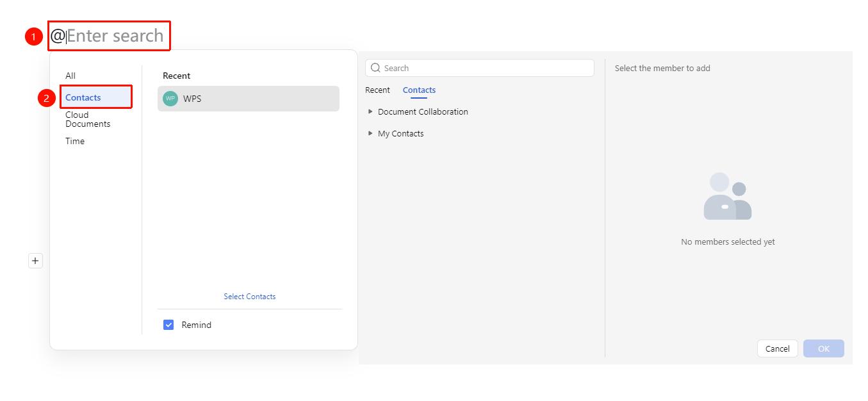Screen dimensions: 868x401
Task: Select the Cloud Documents category
Action: coord(88,119)
